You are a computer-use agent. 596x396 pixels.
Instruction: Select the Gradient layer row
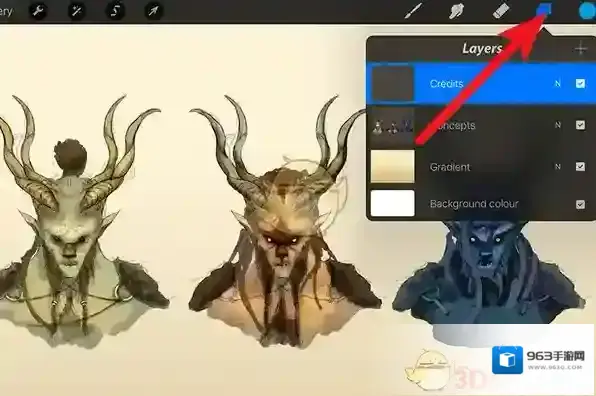[481, 166]
